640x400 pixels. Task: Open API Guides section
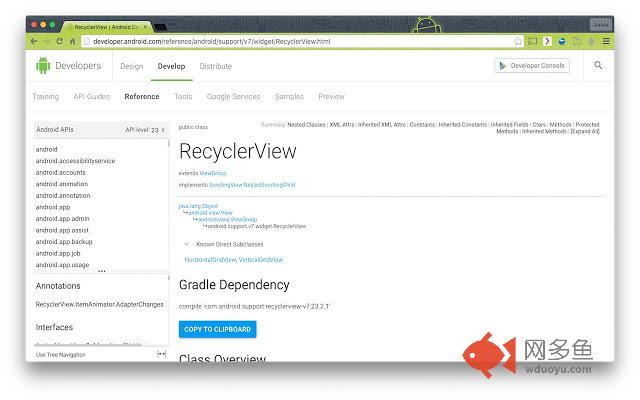click(92, 96)
